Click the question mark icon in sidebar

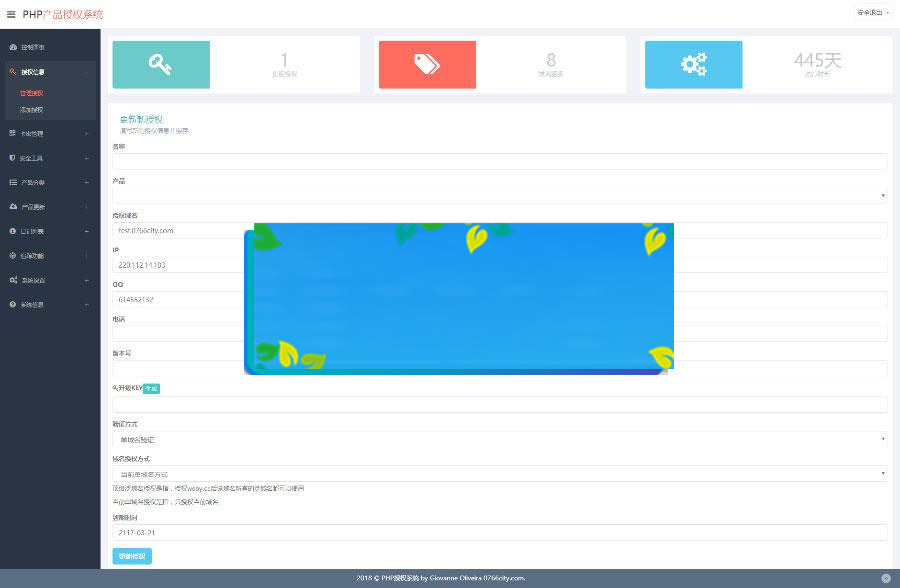[x=13, y=304]
